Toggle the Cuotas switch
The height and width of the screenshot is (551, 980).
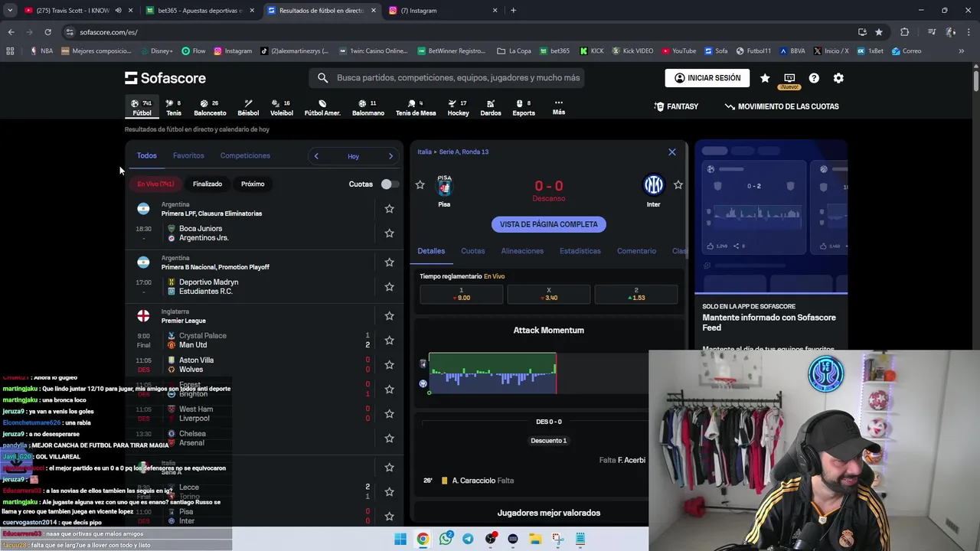[390, 184]
